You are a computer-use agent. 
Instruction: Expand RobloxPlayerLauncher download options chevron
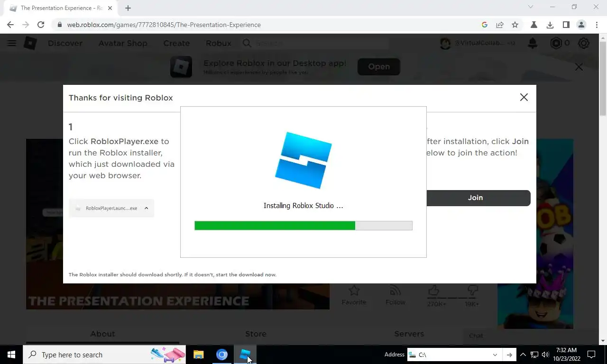pyautogui.click(x=146, y=208)
